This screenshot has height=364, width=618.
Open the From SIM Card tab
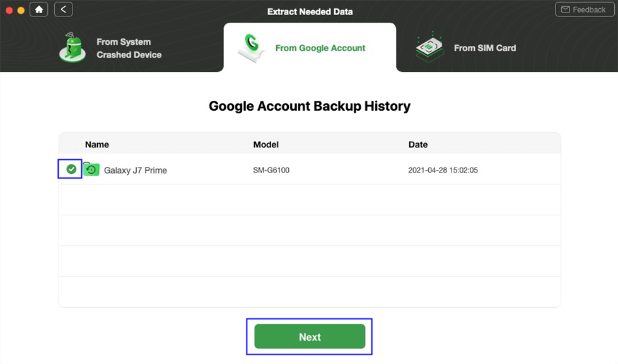click(x=484, y=48)
